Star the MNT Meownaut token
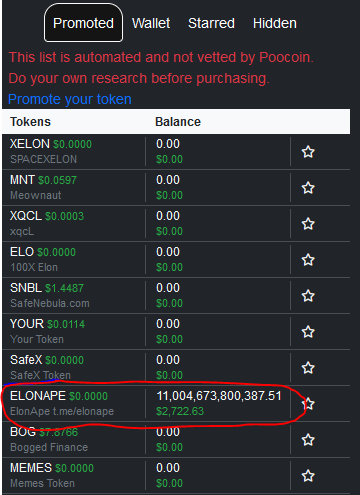This screenshot has width=360, height=495. 308,188
